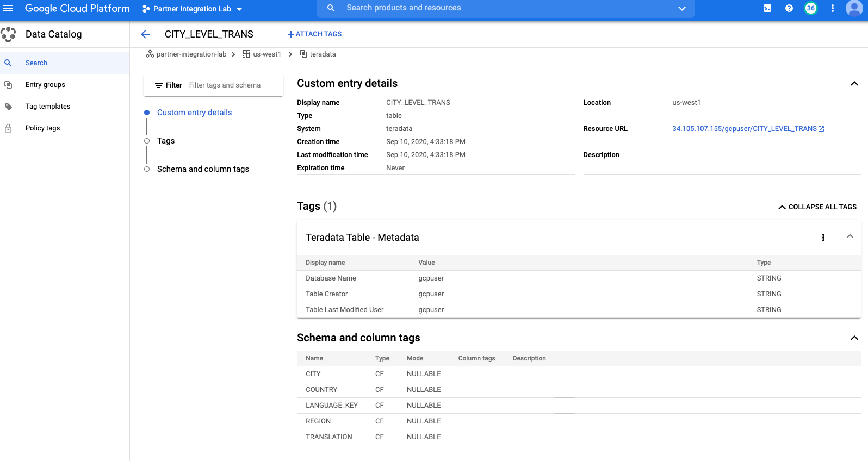868x461 pixels.
Task: Open the user account avatar
Action: 854,8
